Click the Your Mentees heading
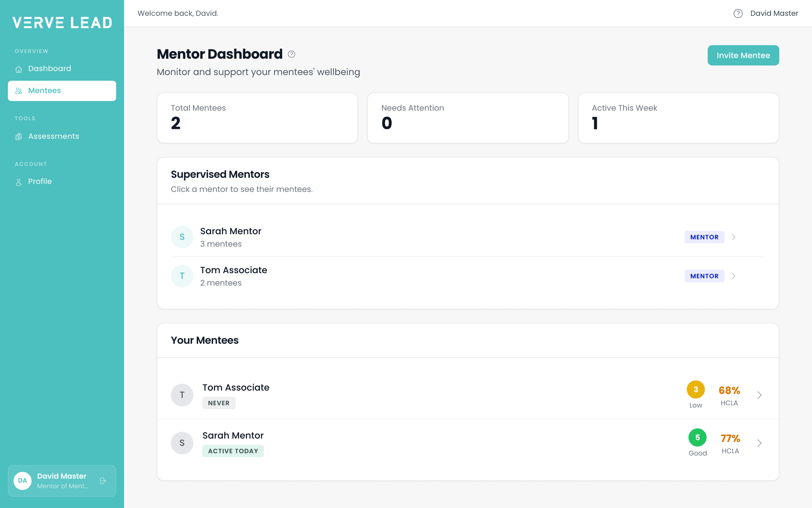 pyautogui.click(x=205, y=340)
